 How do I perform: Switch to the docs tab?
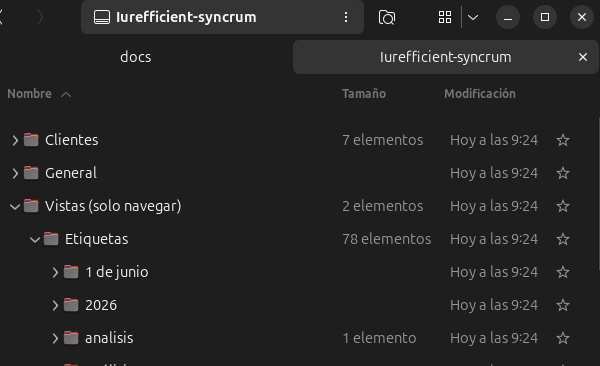135,57
